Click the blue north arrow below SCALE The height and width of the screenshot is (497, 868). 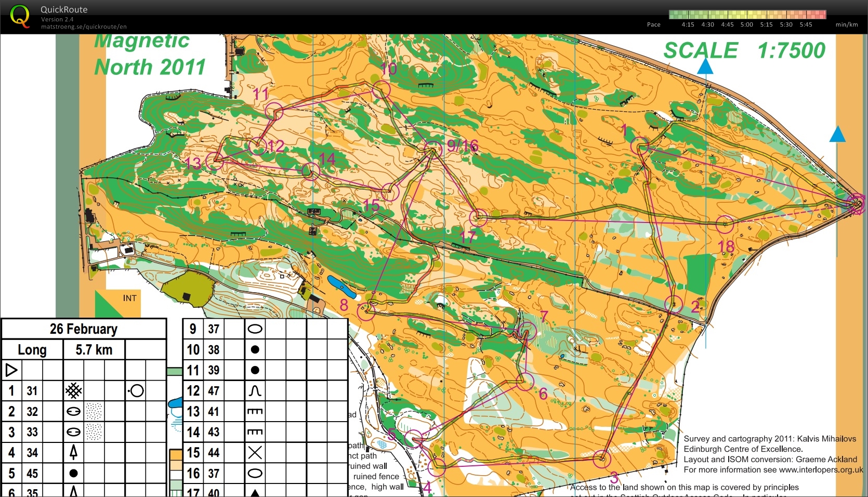coord(705,66)
